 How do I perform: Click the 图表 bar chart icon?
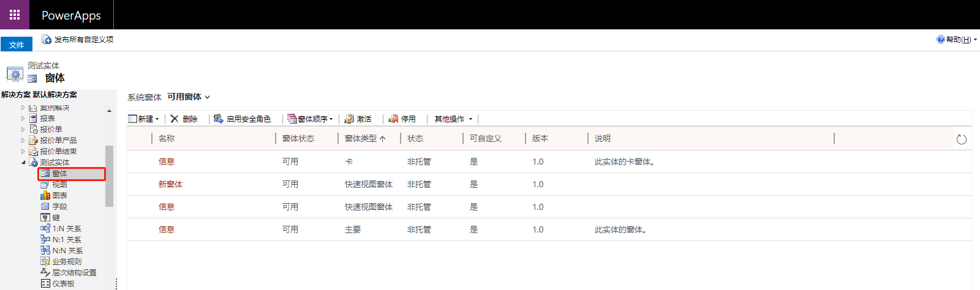[x=45, y=195]
